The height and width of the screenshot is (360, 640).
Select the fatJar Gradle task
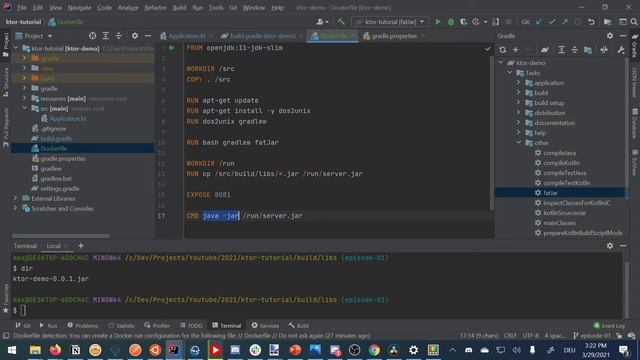click(x=550, y=193)
